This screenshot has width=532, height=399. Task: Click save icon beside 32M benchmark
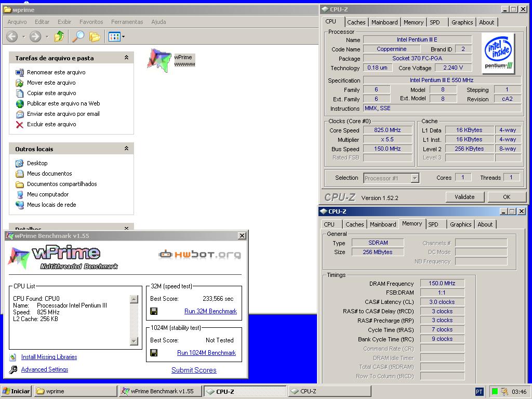coord(154,311)
